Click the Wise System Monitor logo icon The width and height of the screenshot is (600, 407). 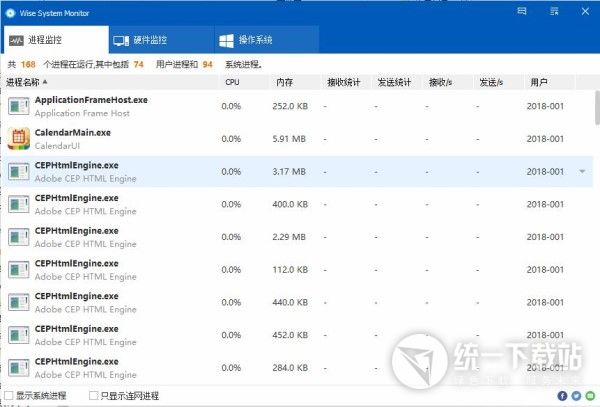(10, 13)
